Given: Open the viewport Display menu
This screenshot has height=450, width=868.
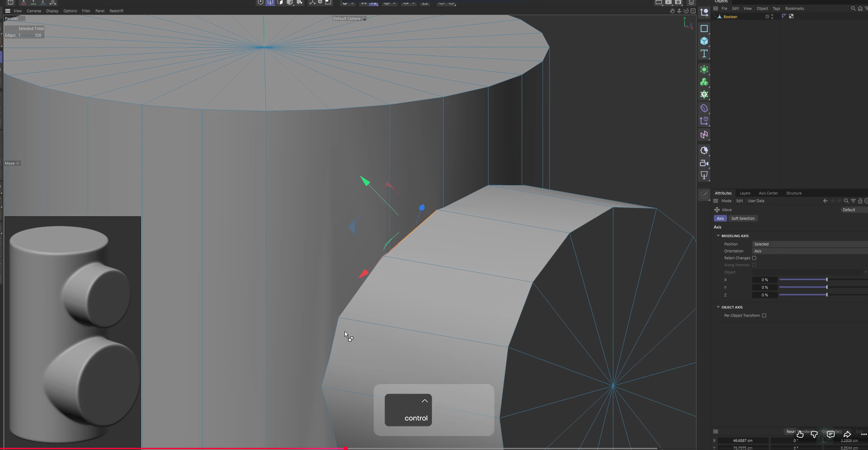Looking at the screenshot, I should point(52,11).
